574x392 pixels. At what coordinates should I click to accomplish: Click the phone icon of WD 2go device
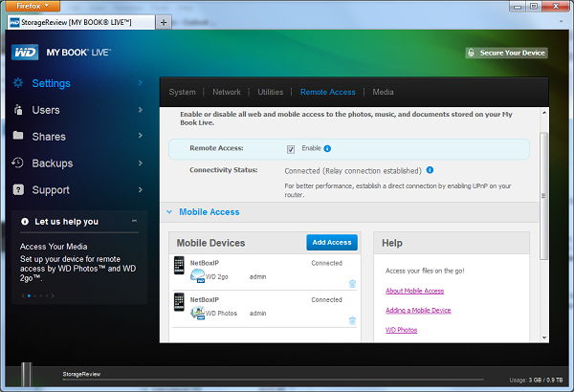pos(179,266)
